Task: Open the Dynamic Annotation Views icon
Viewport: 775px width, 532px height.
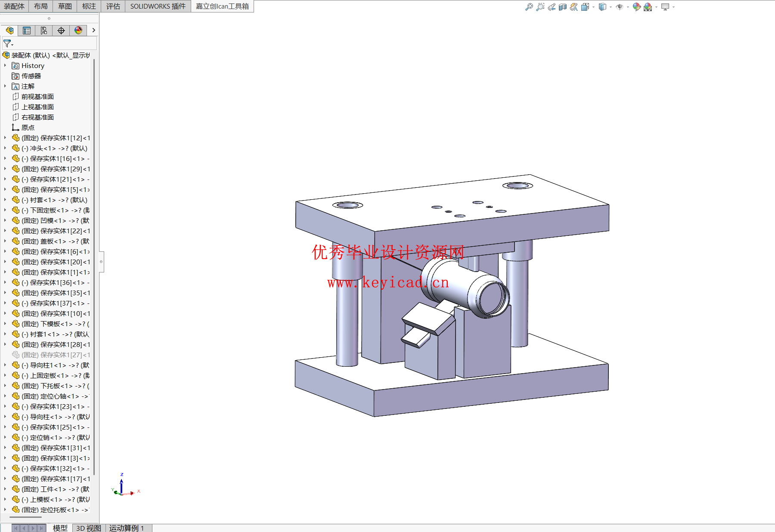Action: [574, 7]
